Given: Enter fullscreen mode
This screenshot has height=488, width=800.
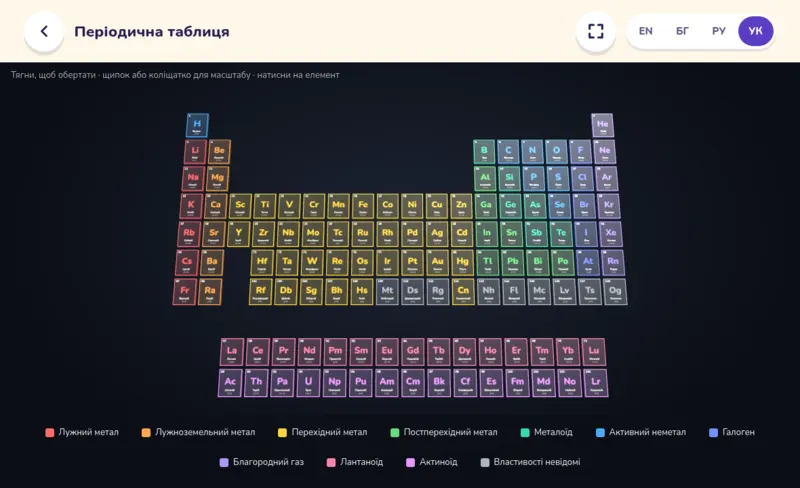Looking at the screenshot, I should (x=595, y=32).
